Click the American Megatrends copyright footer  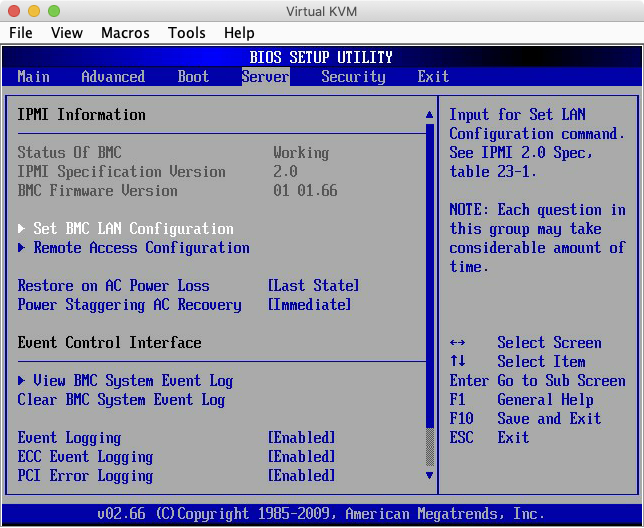[x=321, y=514]
